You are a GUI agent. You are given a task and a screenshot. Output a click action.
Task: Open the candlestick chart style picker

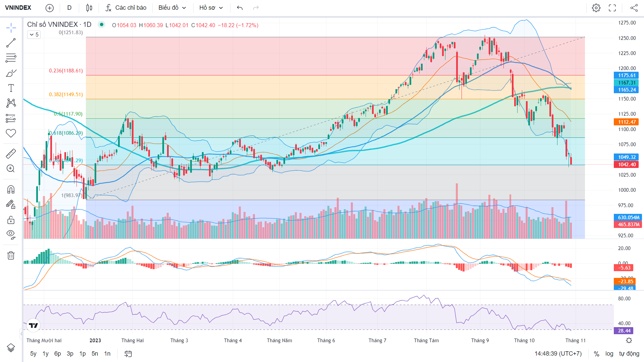(x=89, y=8)
